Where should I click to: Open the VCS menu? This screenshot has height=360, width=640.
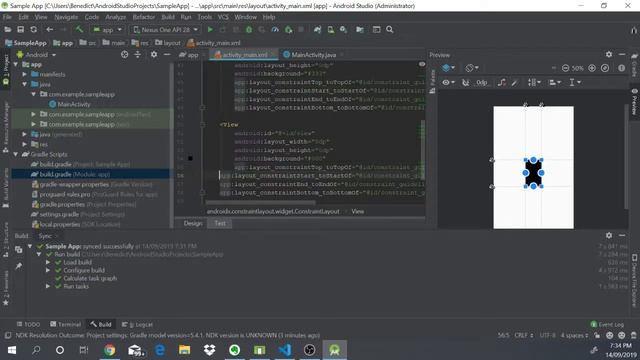[223, 17]
